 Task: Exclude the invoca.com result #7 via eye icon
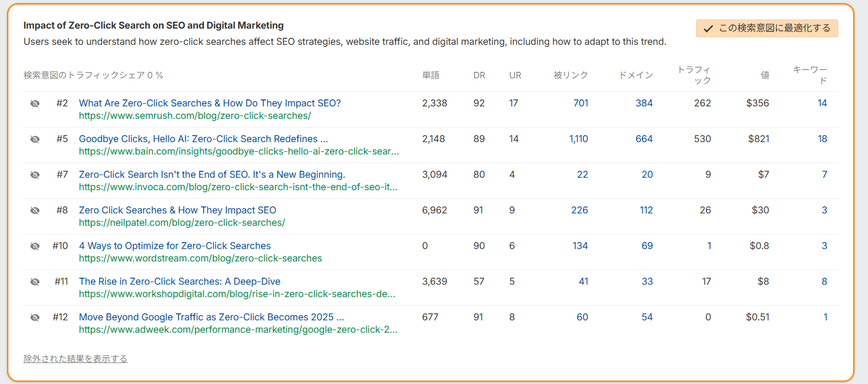pyautogui.click(x=35, y=174)
